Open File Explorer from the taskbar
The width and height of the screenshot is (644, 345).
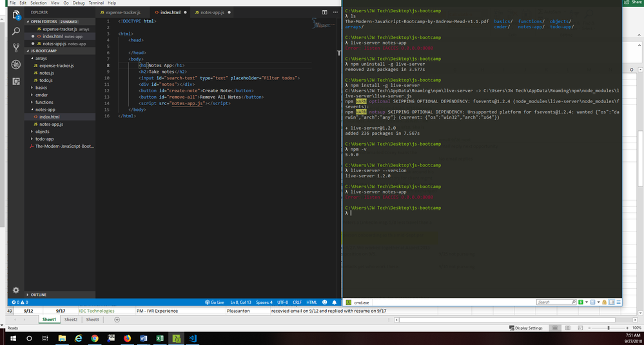point(62,339)
